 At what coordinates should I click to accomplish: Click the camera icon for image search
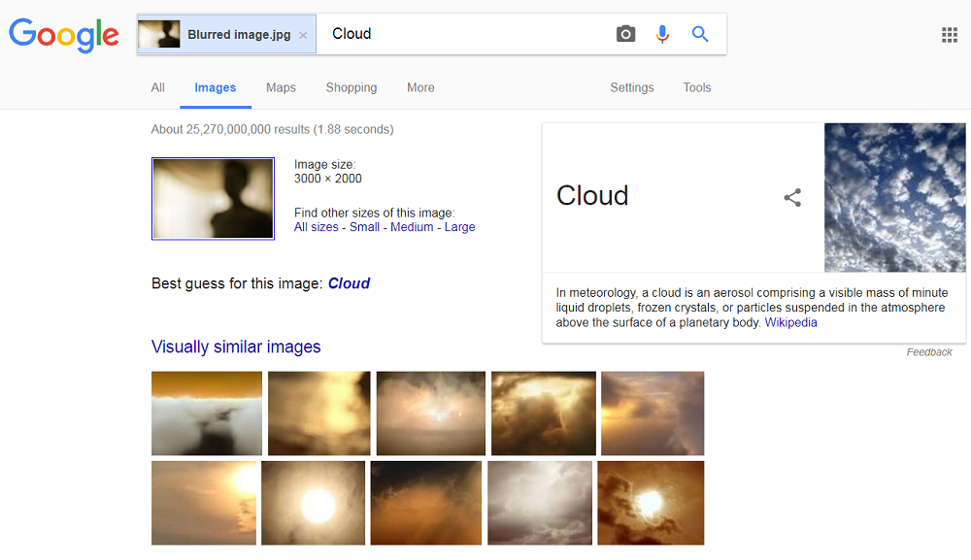tap(625, 34)
